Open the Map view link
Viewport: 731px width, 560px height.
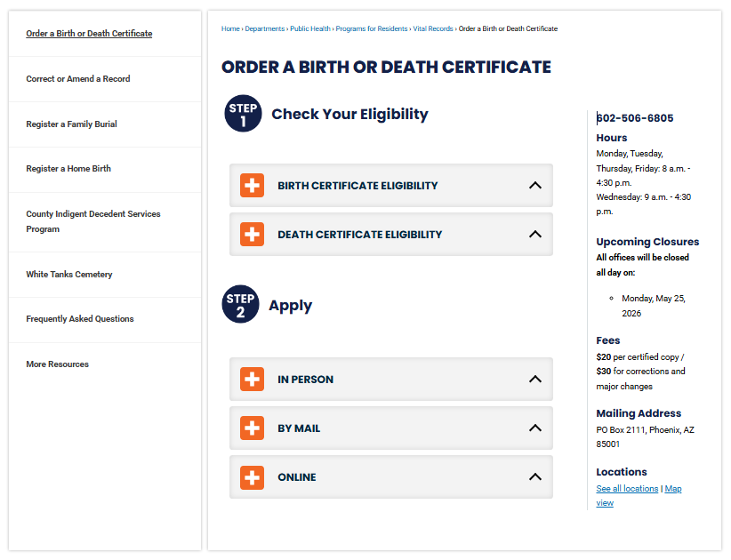672,489
